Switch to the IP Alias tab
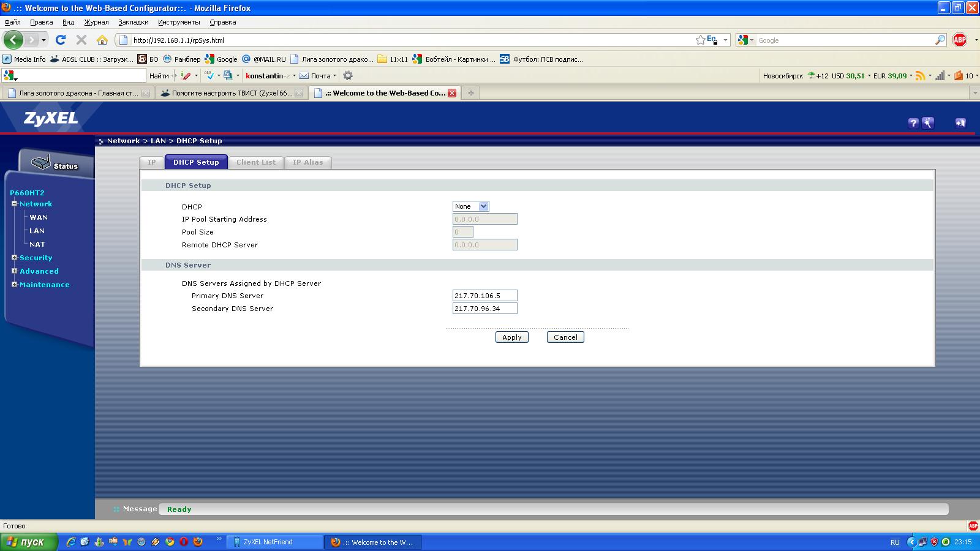This screenshot has height=551, width=980. click(x=307, y=162)
